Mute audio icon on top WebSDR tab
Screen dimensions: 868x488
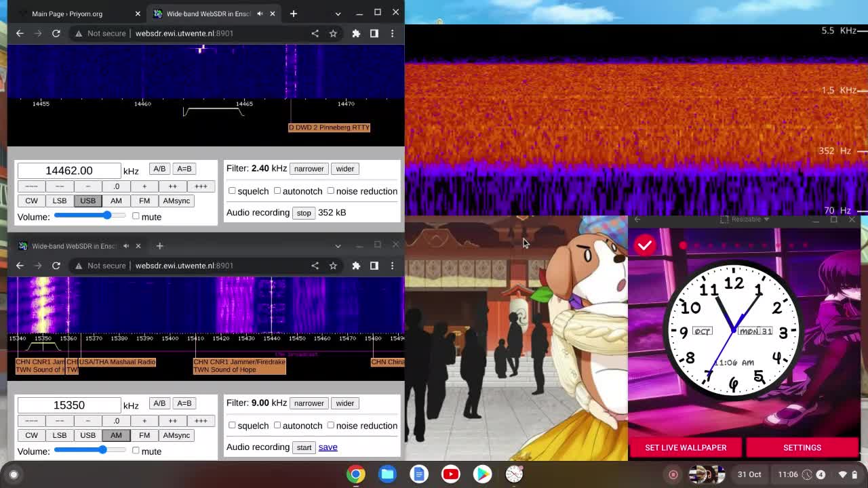pos(260,14)
